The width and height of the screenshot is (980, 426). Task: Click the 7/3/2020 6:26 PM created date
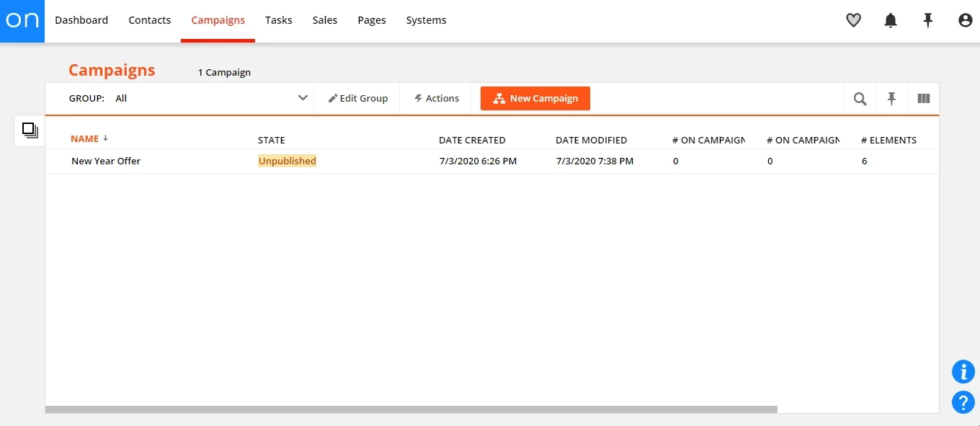click(x=478, y=161)
